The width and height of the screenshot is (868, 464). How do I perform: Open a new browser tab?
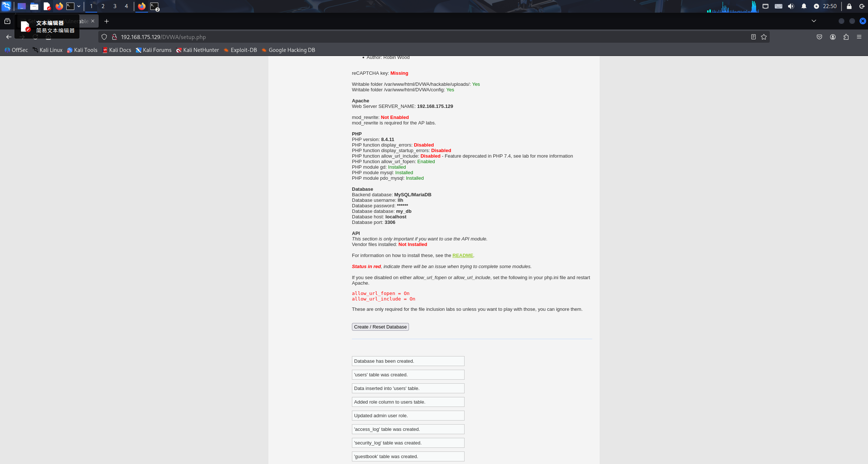[107, 21]
